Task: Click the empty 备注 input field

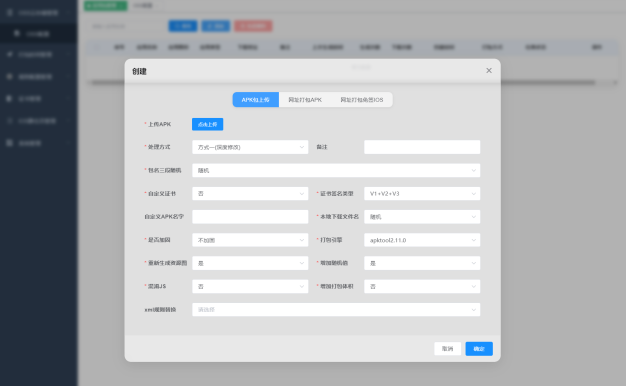Action: pyautogui.click(x=422, y=147)
